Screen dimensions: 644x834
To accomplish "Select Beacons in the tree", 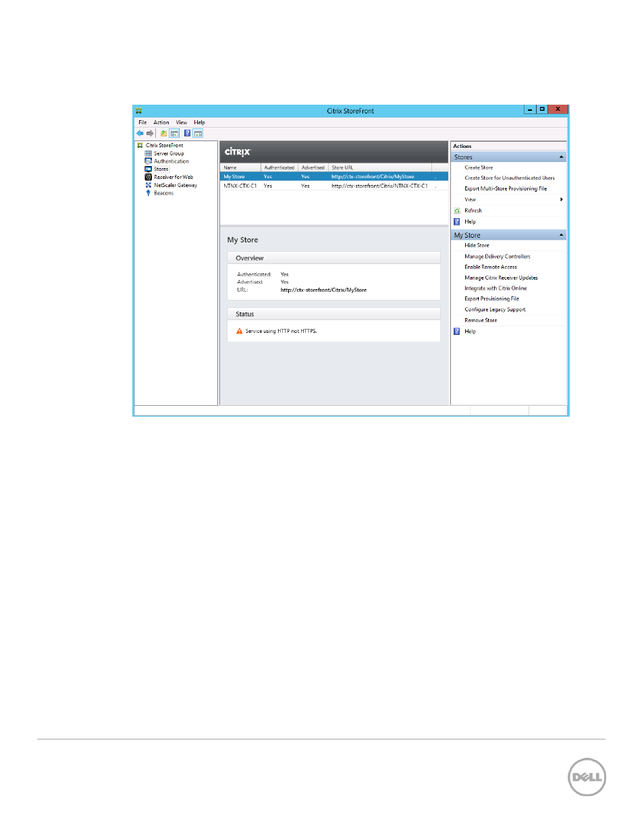I will [x=163, y=193].
